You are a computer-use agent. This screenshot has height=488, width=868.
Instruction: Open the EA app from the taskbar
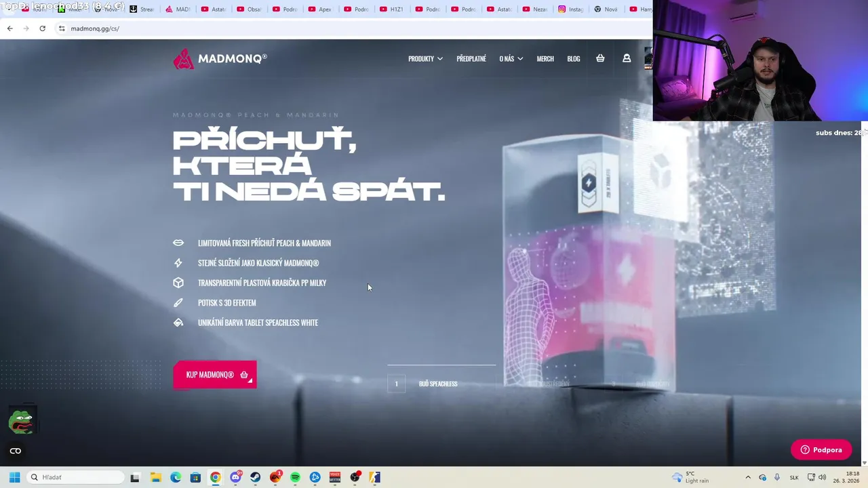(275, 477)
